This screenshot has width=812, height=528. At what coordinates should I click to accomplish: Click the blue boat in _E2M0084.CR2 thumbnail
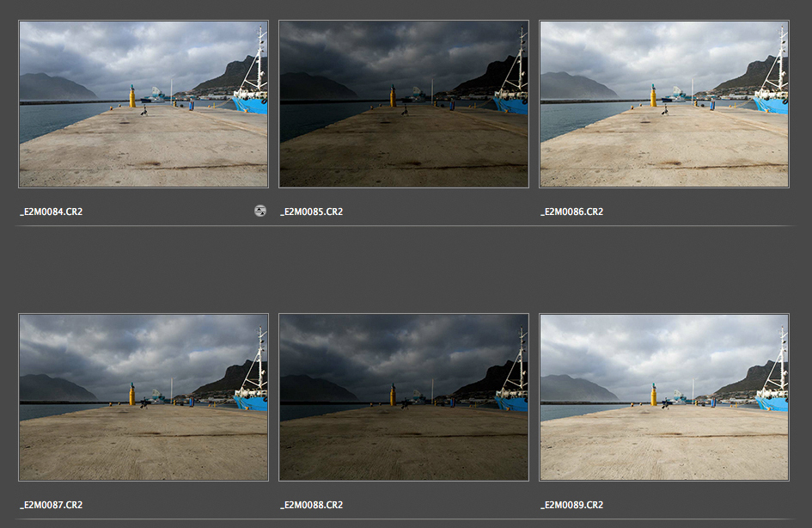pyautogui.click(x=252, y=104)
